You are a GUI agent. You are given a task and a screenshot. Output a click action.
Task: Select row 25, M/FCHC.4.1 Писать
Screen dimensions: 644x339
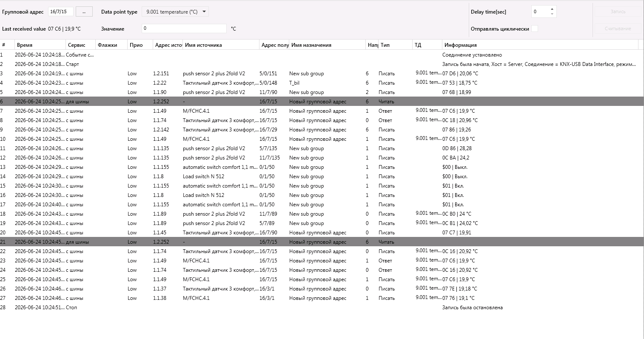[322, 279]
